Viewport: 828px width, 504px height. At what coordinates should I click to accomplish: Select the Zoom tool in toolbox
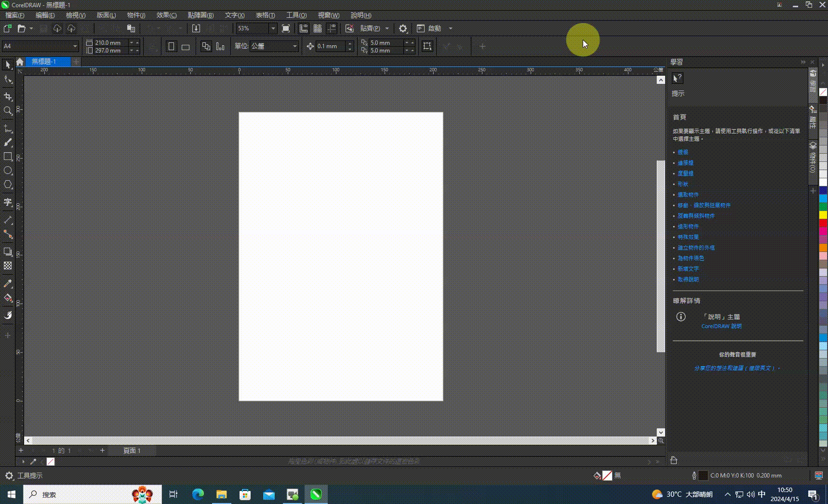pos(8,111)
